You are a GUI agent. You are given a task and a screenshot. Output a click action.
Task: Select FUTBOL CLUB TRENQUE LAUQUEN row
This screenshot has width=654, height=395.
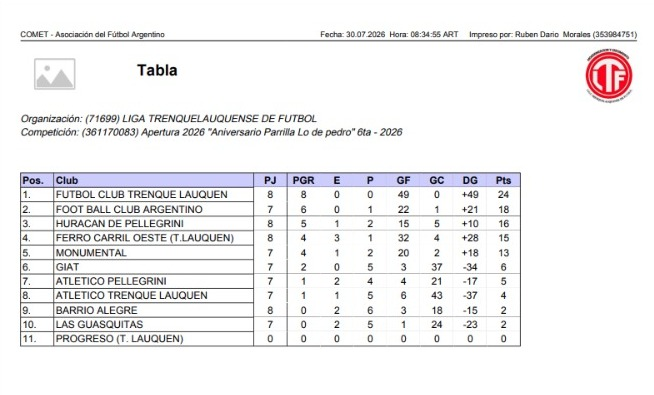tap(270, 195)
